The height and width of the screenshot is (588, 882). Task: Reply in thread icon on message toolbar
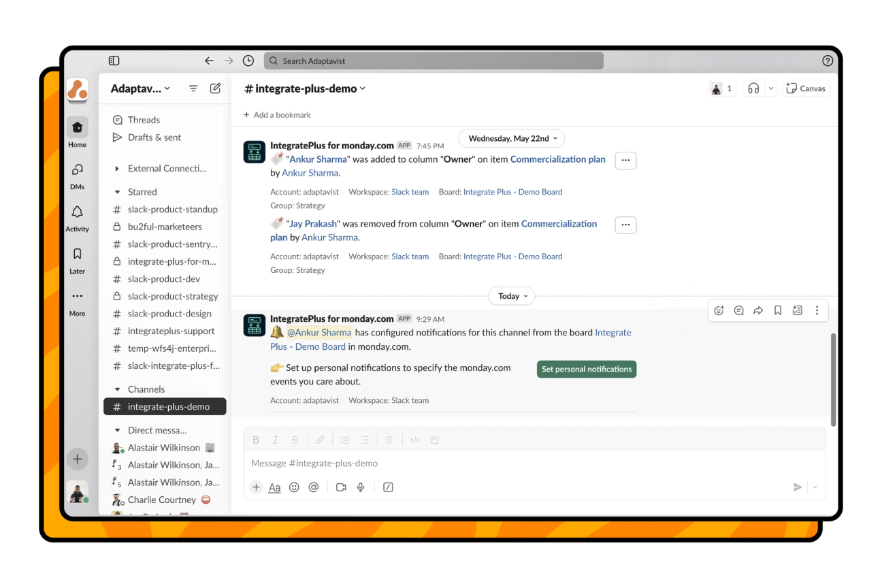(738, 310)
